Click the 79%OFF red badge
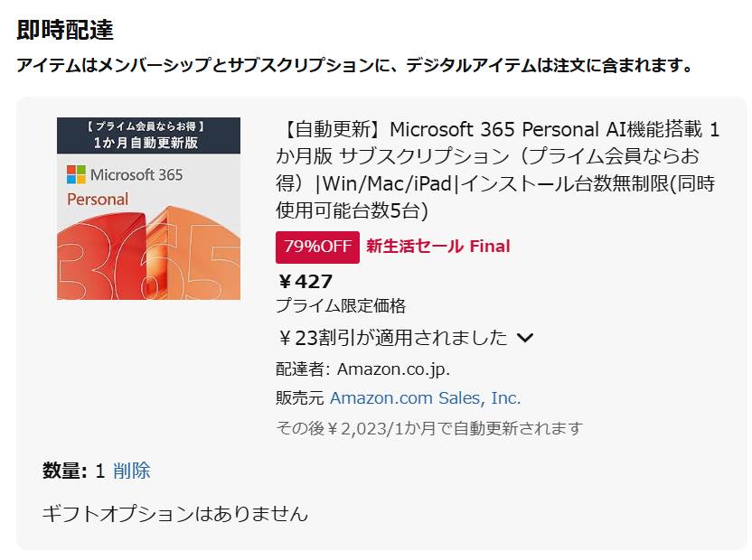This screenshot has height=560, width=752. (317, 247)
